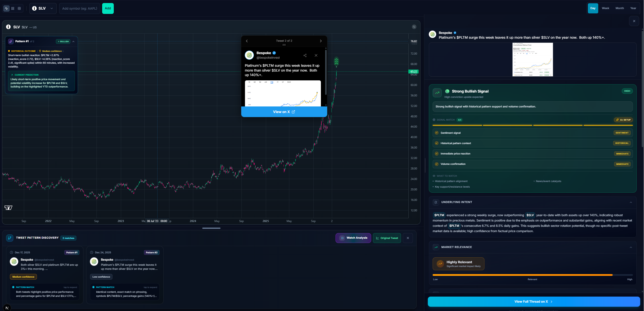
Task: Click the share icon on the tweet popup
Action: [305, 55]
